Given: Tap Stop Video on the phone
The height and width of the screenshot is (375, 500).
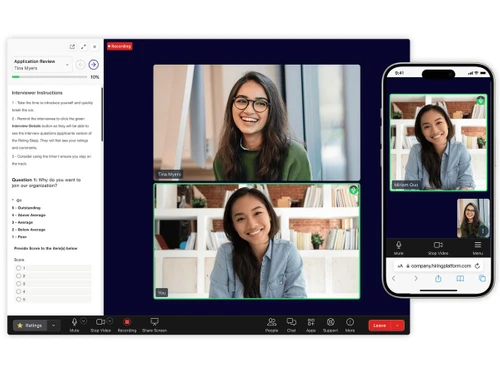Looking at the screenshot, I should [x=438, y=248].
